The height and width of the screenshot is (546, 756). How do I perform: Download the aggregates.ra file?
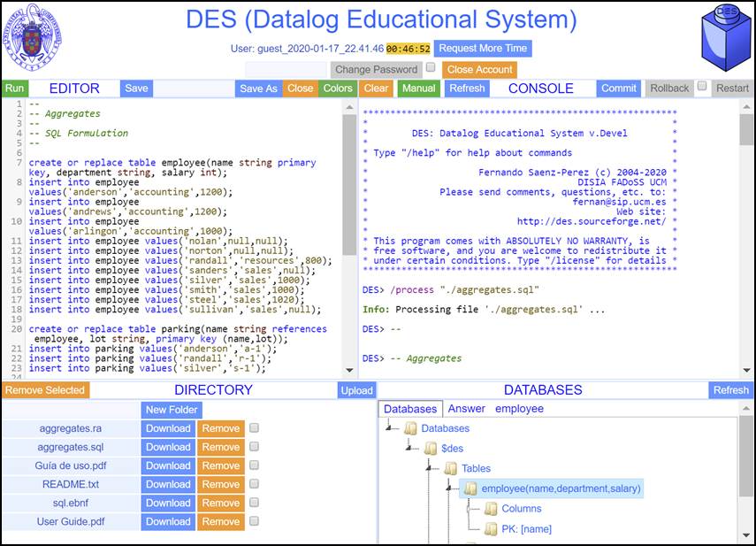coord(168,428)
